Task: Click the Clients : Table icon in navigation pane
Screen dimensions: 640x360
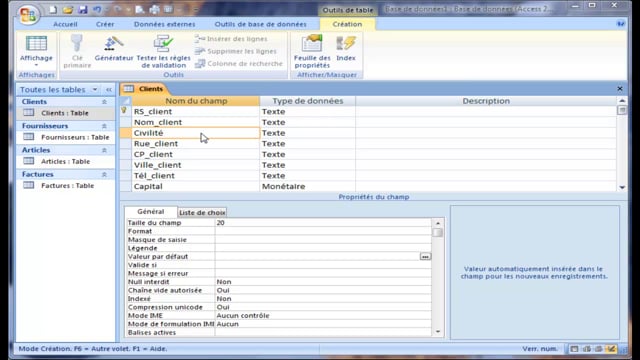Action: (x=29, y=113)
